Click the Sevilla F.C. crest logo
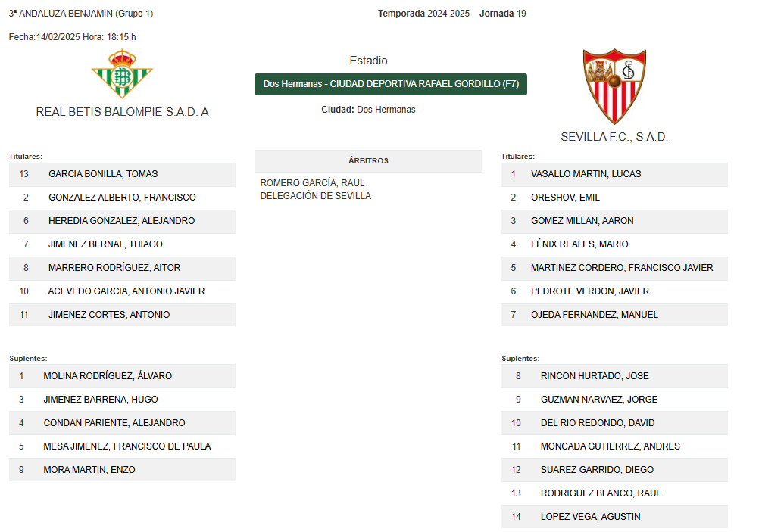The image size is (762, 532). coord(614,86)
